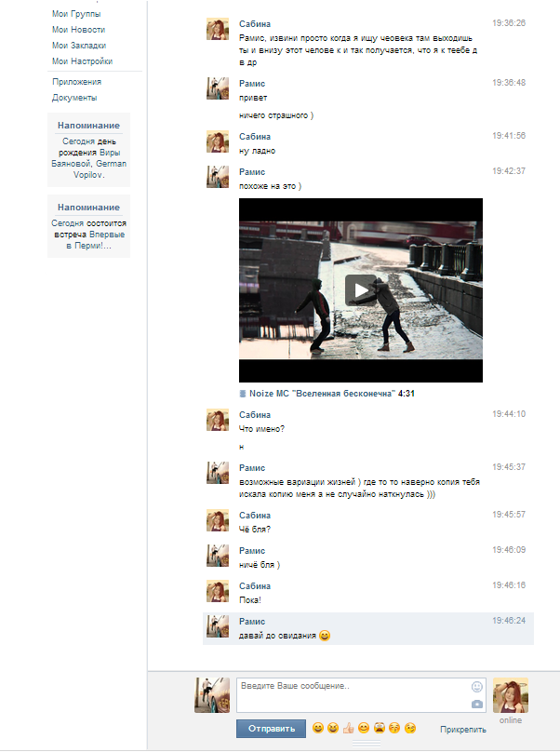Insert the thumbs up emoji
Viewport: 560px width, 752px height.
348,728
